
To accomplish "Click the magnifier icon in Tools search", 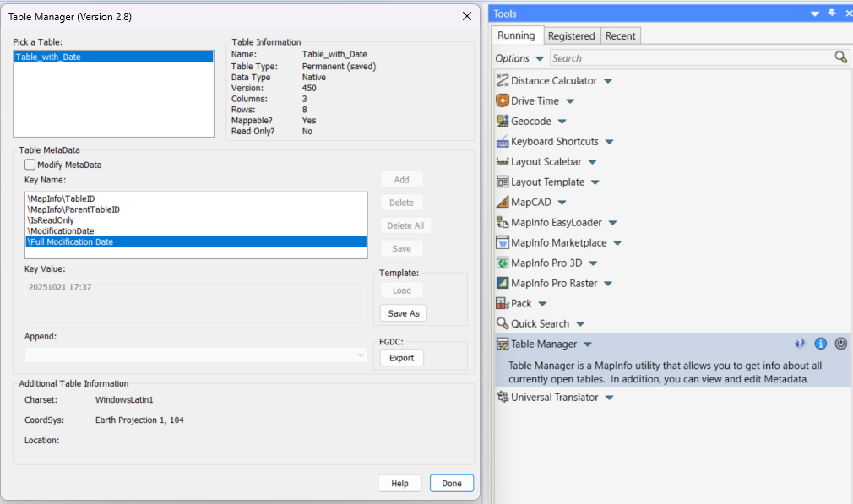I will 841,57.
